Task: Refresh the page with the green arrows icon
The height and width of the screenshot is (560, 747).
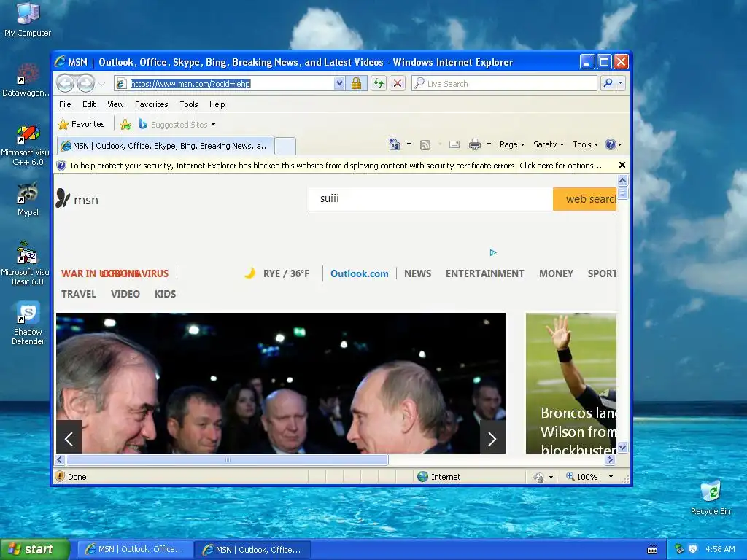Action: click(x=379, y=83)
